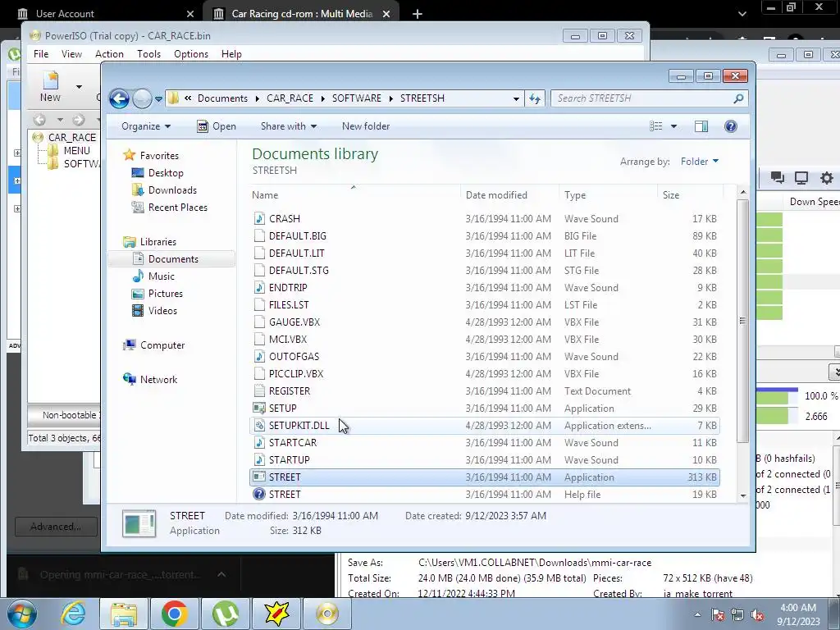The height and width of the screenshot is (630, 840).
Task: Open the Windows Start button
Action: 22,614
